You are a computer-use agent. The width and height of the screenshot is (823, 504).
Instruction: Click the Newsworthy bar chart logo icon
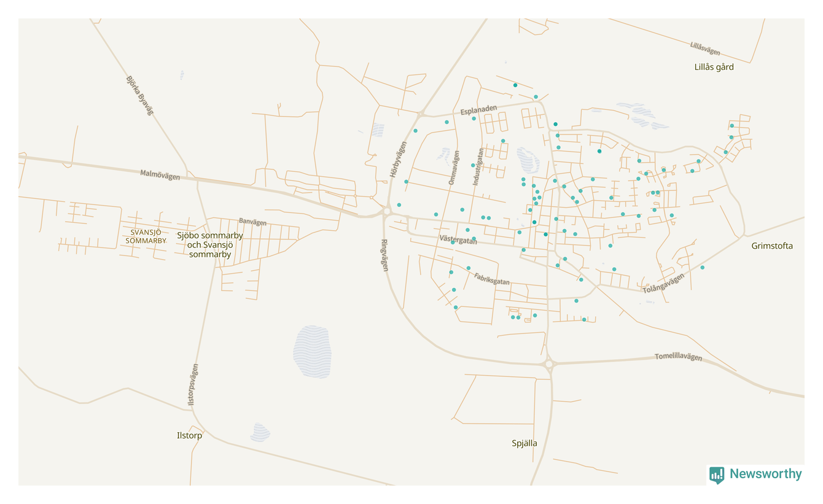click(x=717, y=475)
